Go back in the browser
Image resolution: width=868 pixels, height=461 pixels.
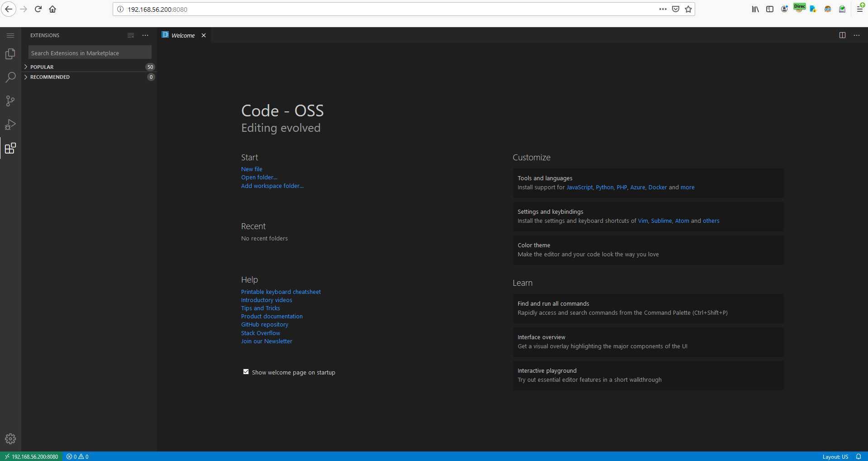(9, 9)
